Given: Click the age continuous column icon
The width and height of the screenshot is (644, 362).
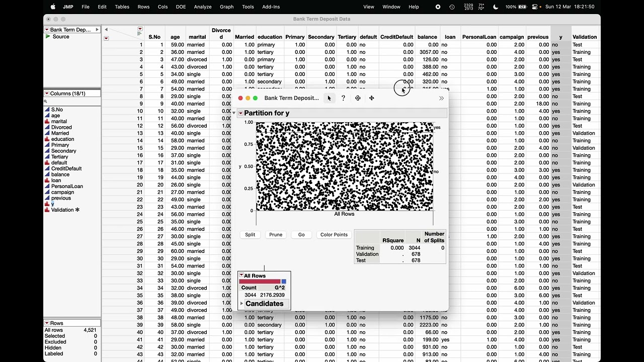Looking at the screenshot, I should 47,116.
